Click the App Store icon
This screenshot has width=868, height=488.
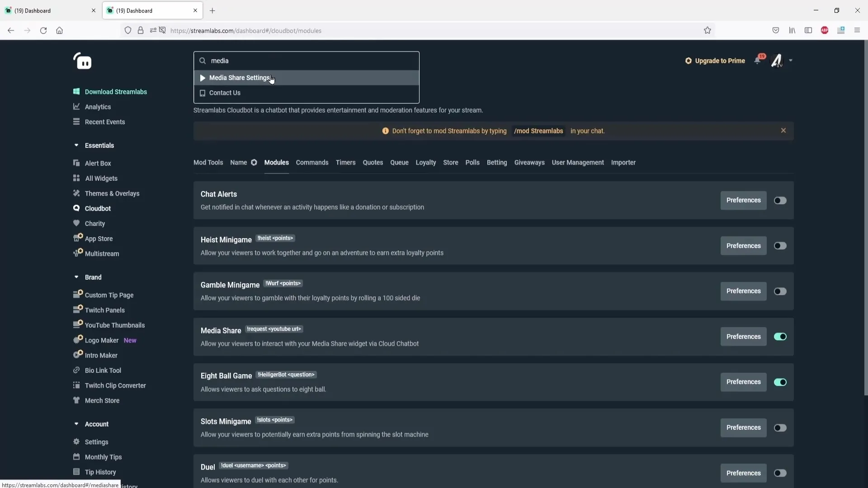(78, 238)
